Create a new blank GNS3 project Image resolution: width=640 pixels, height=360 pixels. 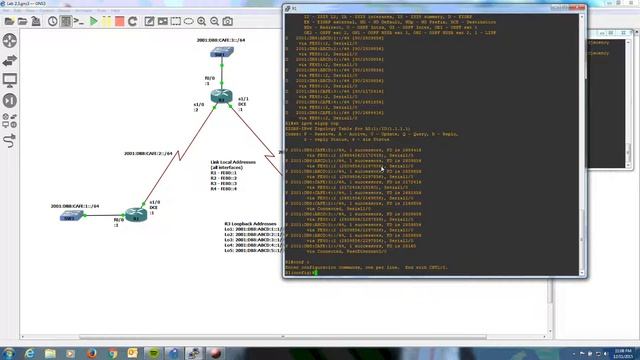(9, 21)
